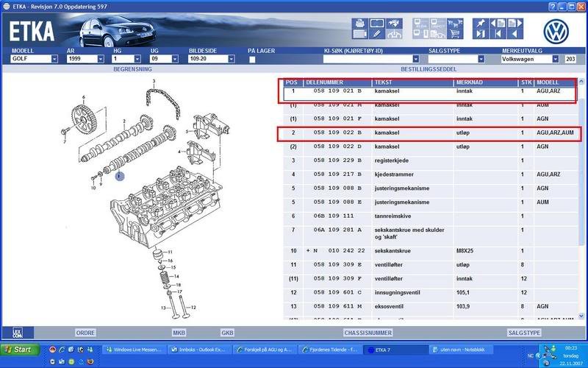Click the printer icon in the toolbar
This screenshot has height=368, width=588.
(360, 24)
